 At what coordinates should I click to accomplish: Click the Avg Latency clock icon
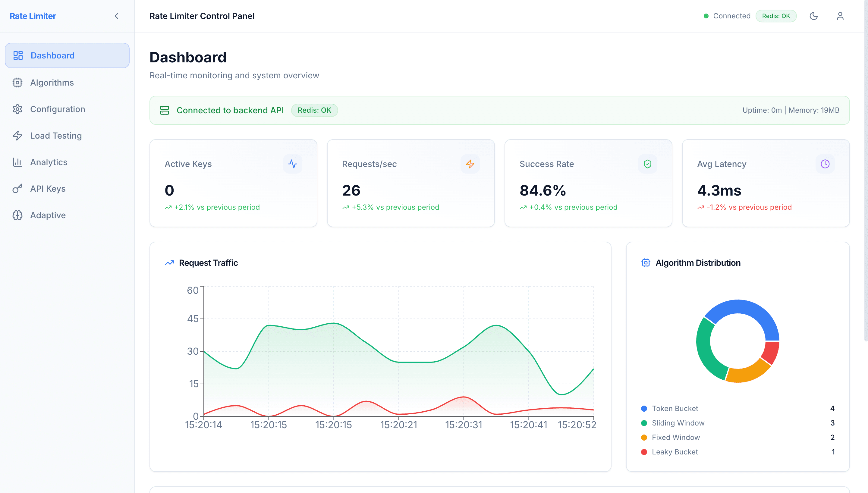[x=825, y=164]
